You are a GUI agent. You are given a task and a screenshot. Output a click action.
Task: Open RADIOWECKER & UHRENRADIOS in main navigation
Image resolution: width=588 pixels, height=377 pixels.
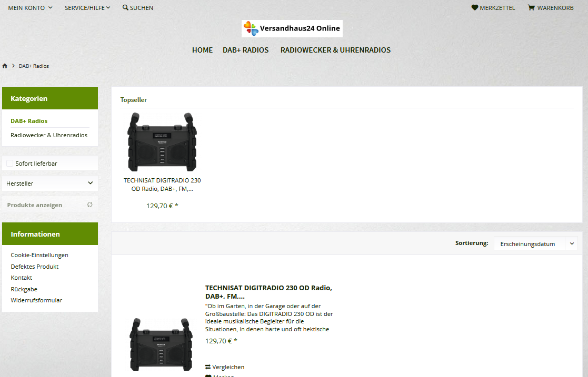point(336,50)
